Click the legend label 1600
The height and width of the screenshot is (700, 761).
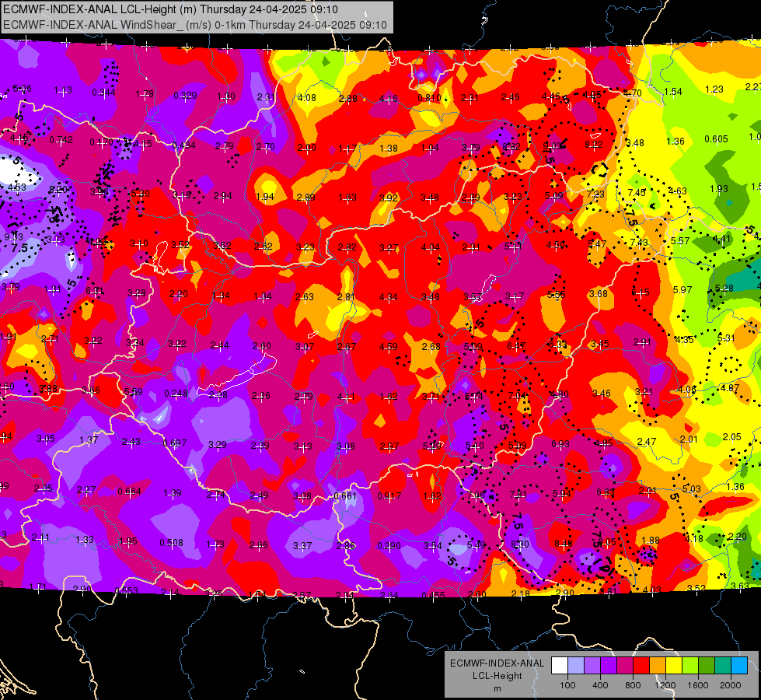click(x=698, y=685)
